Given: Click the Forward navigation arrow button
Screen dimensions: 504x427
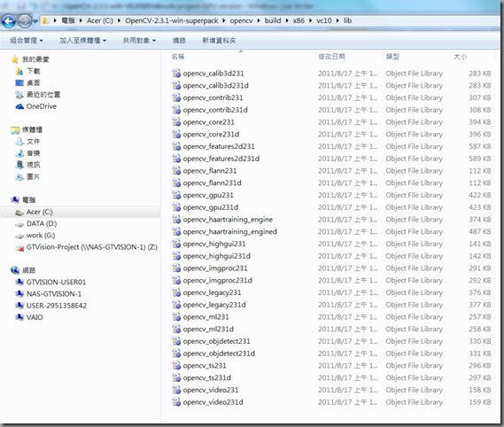Looking at the screenshot, I should [x=25, y=21].
